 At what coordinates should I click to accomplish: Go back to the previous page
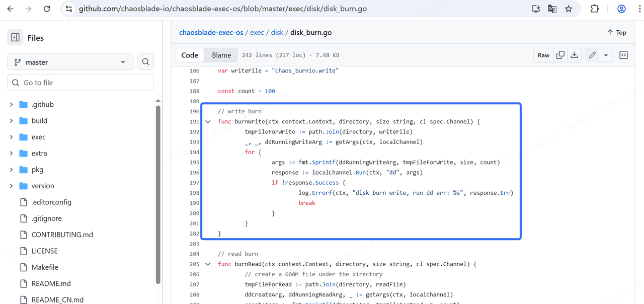click(11, 9)
